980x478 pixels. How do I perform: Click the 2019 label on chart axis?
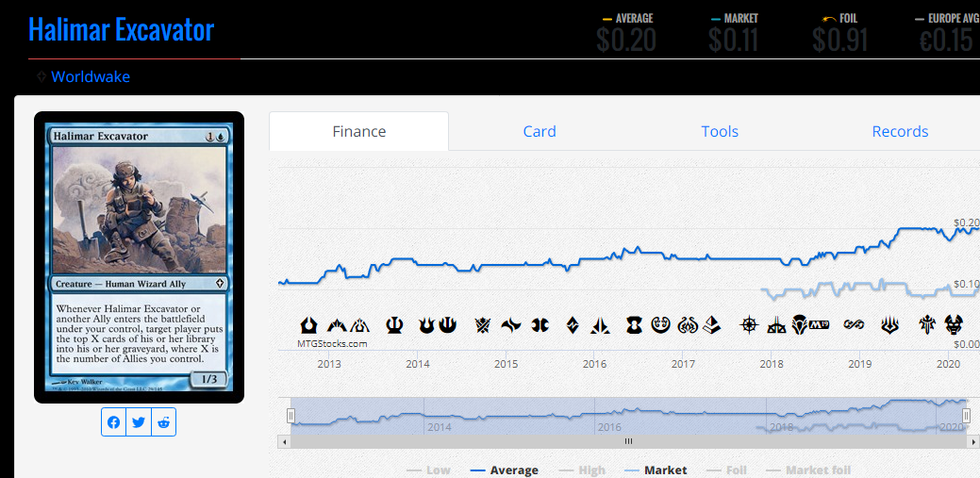[x=860, y=364]
